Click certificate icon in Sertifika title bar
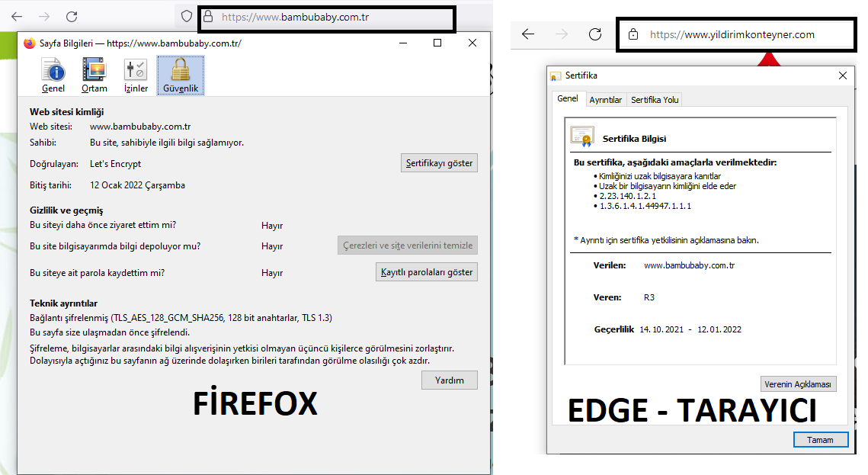868x475 pixels. [556, 75]
